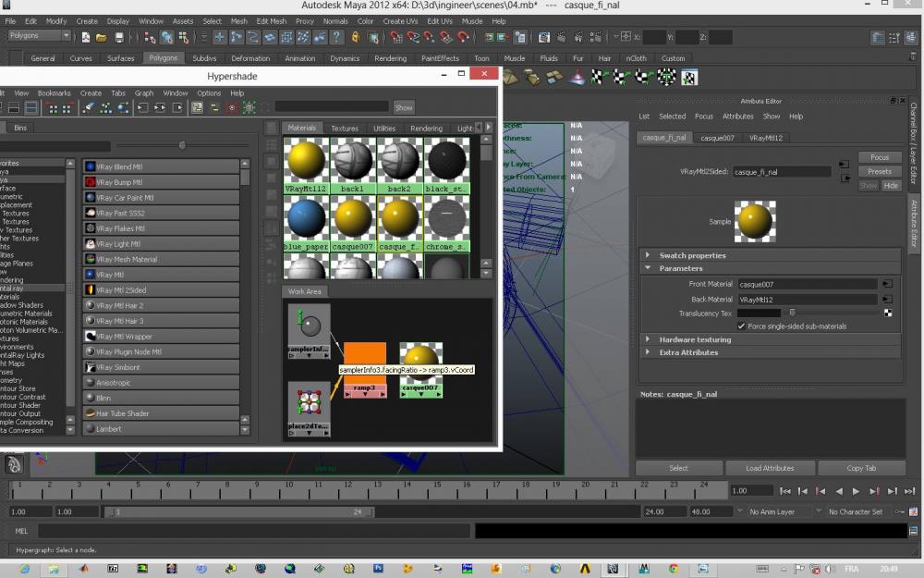Show input connections in the Hypershade toolbar
Viewport: 924px width, 578px height.
coord(142,108)
